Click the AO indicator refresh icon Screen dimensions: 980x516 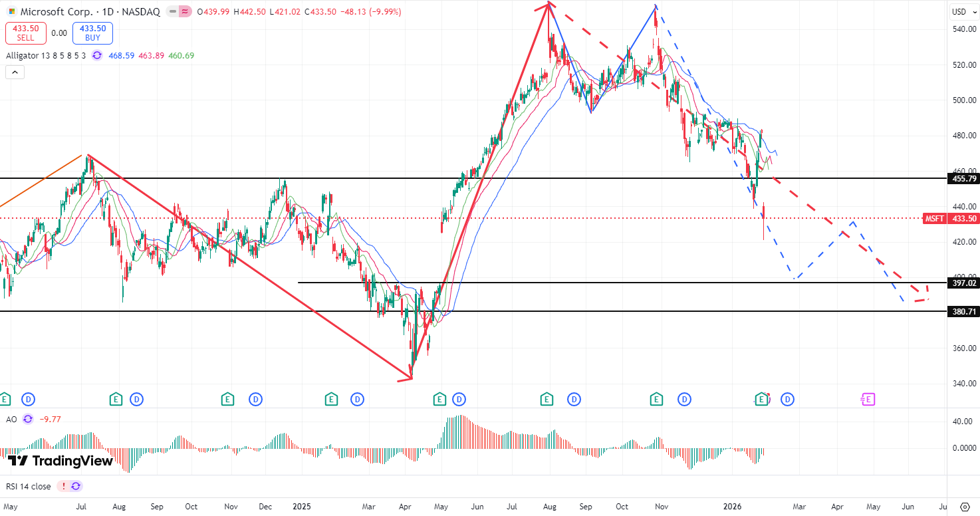coord(27,419)
